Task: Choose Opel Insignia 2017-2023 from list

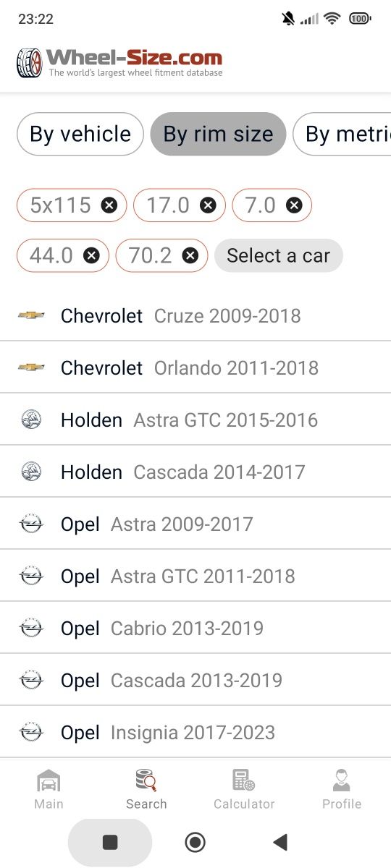Action: (195, 732)
